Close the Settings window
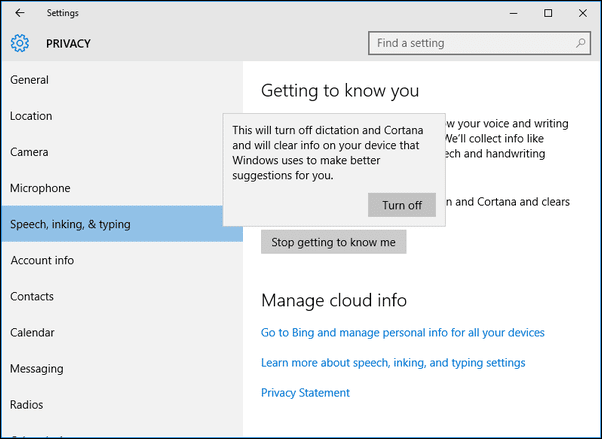This screenshot has width=602, height=439. tap(582, 13)
